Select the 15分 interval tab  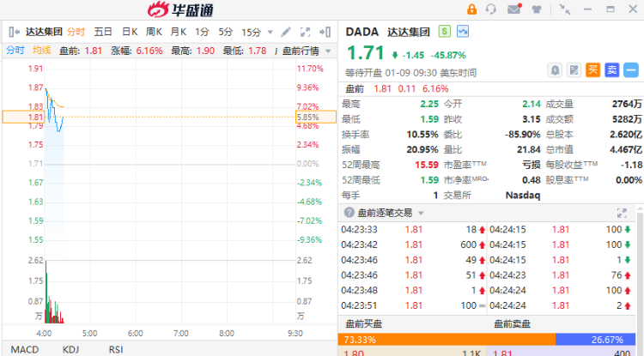(x=252, y=32)
